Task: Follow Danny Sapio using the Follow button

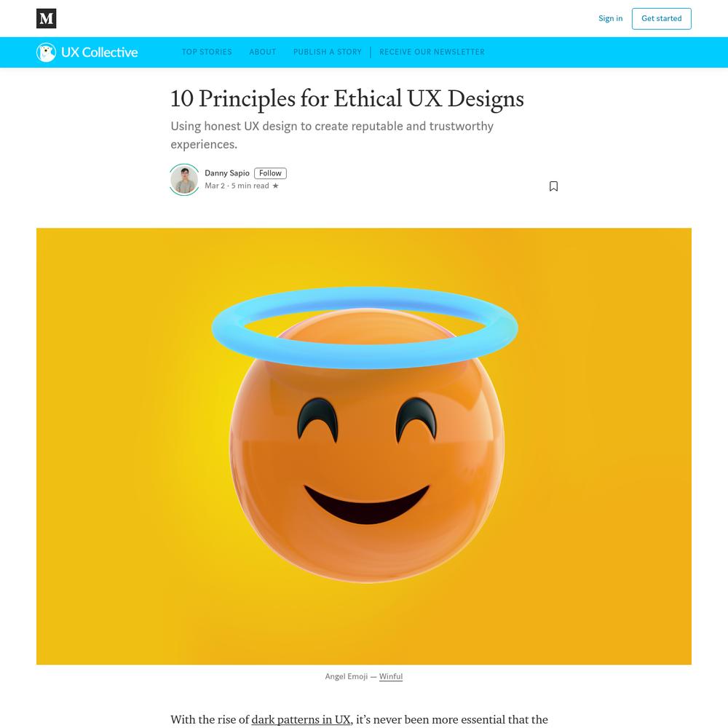Action: click(270, 173)
